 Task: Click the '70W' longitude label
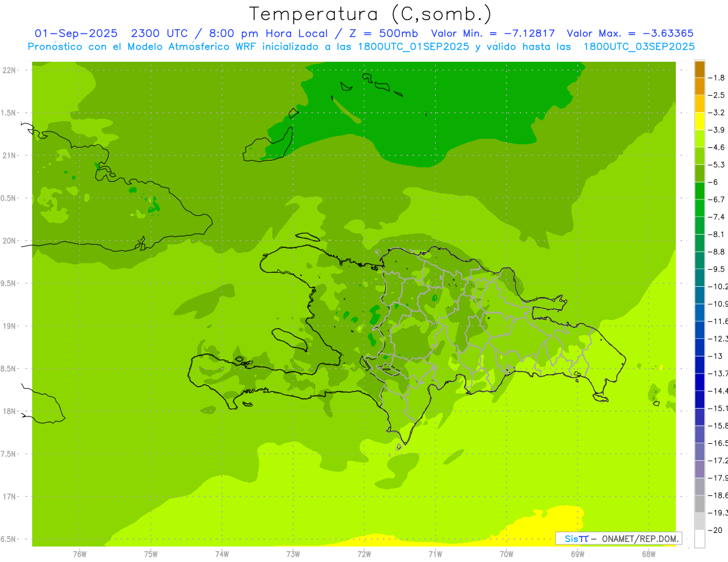pos(507,554)
